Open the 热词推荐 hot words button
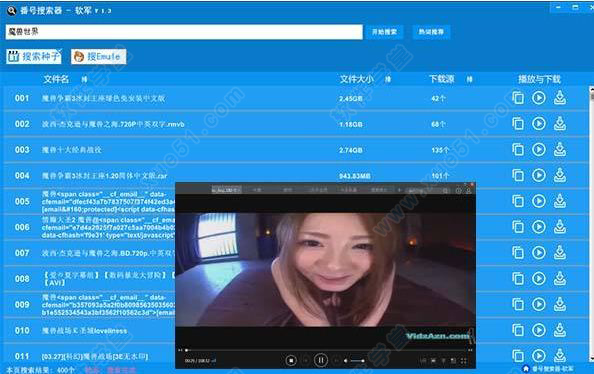 [x=431, y=32]
